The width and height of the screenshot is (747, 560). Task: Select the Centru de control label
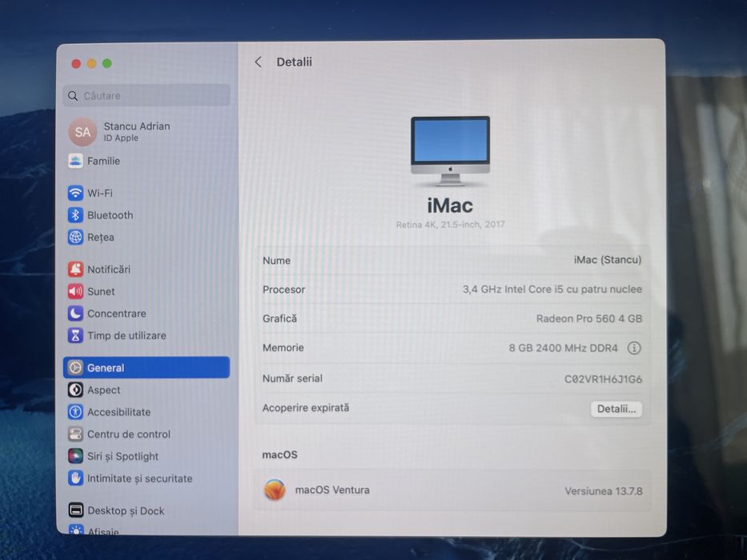coord(129,434)
